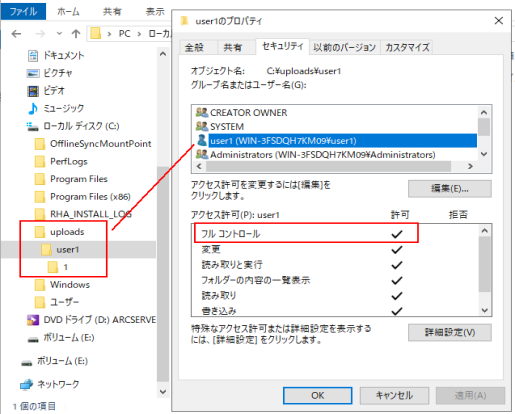The width and height of the screenshot is (515, 414).
Task: Open the recent locations dropdown arrow
Action: pos(59,33)
